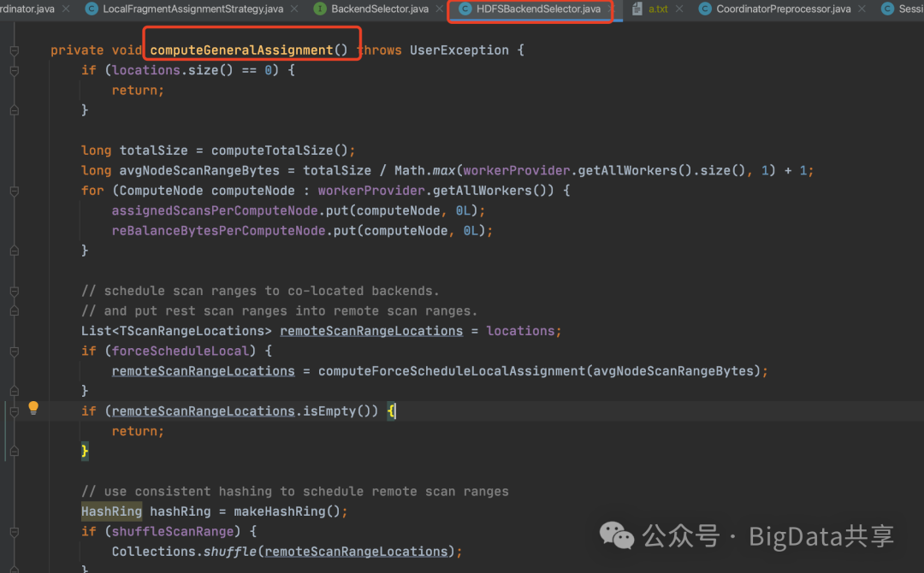Close the a.txt tab
The height and width of the screenshot is (573, 924).
[679, 9]
